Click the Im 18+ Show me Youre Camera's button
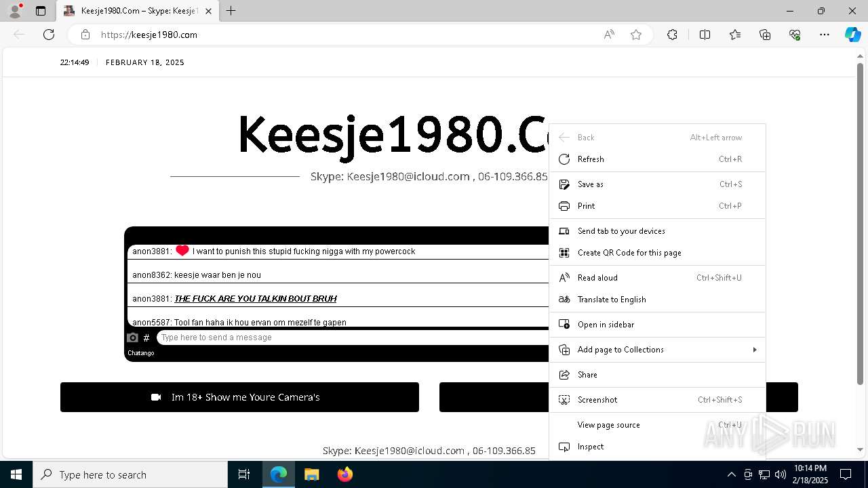Screen dimensions: 868x488 pyautogui.click(x=239, y=397)
